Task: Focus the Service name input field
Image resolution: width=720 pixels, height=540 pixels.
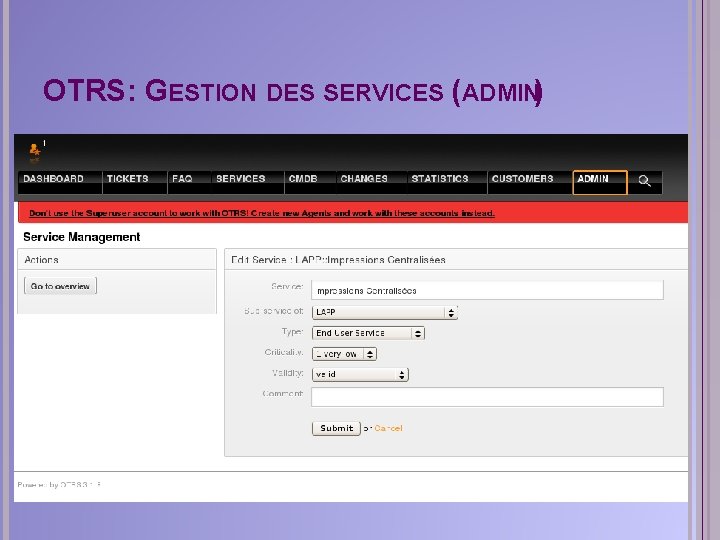Action: pyautogui.click(x=487, y=290)
